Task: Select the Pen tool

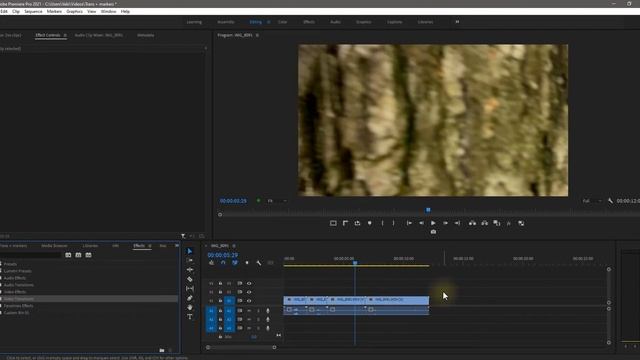Action: click(x=190, y=298)
